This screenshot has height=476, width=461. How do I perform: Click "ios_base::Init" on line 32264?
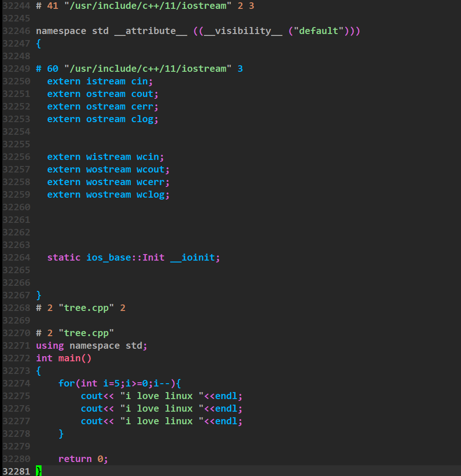(125, 257)
